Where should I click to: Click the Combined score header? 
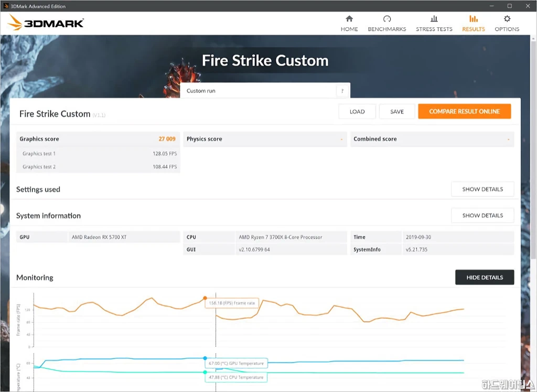[432, 139]
